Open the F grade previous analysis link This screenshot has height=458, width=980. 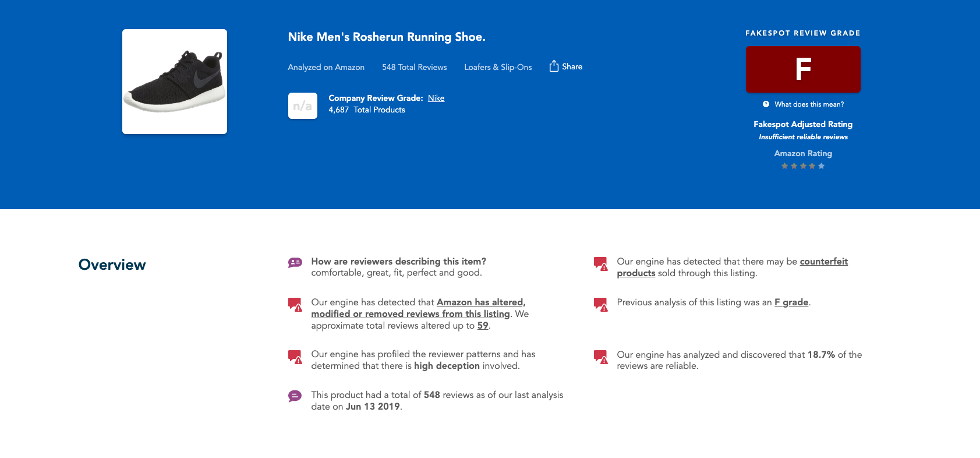(x=791, y=302)
